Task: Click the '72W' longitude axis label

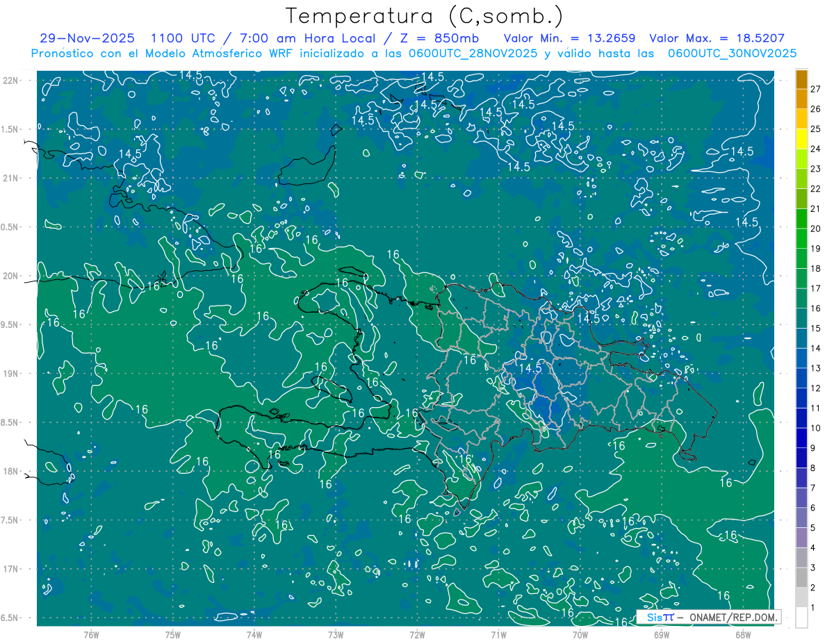Action: point(417,634)
